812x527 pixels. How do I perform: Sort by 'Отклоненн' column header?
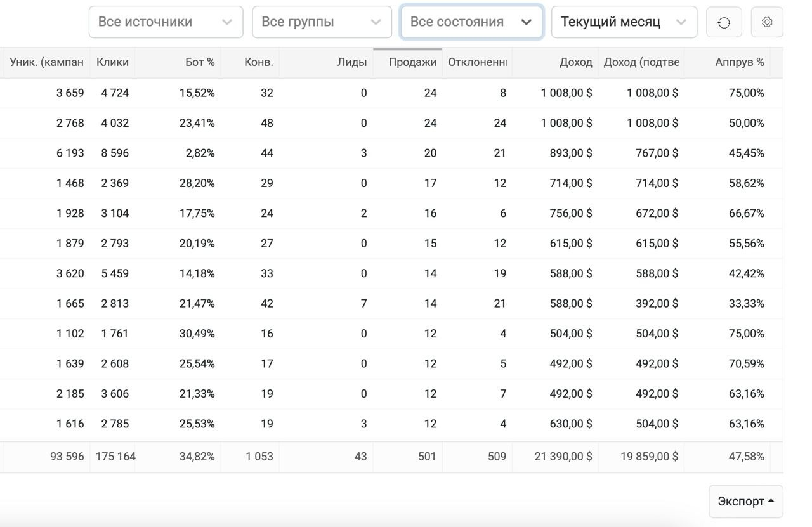[x=478, y=62]
